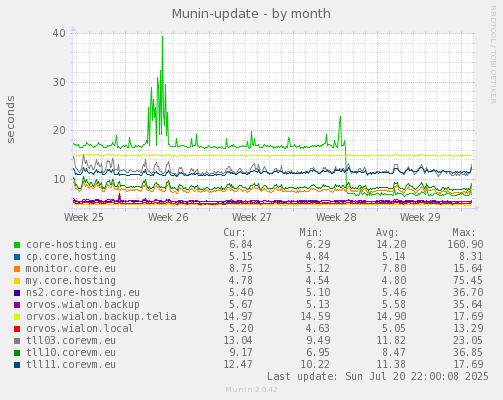Select the monitor.core.eu legend label
The image size is (503, 400).
point(71,268)
